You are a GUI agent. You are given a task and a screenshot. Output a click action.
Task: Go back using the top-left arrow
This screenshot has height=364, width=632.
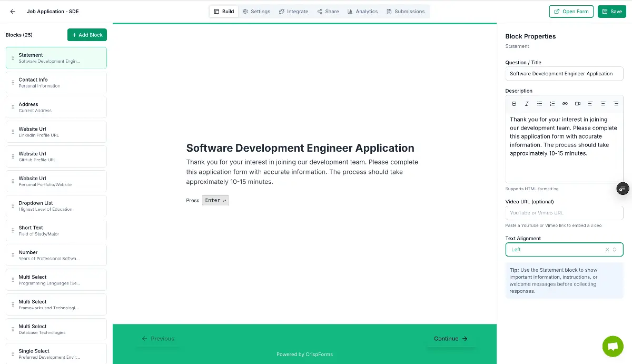[12, 11]
